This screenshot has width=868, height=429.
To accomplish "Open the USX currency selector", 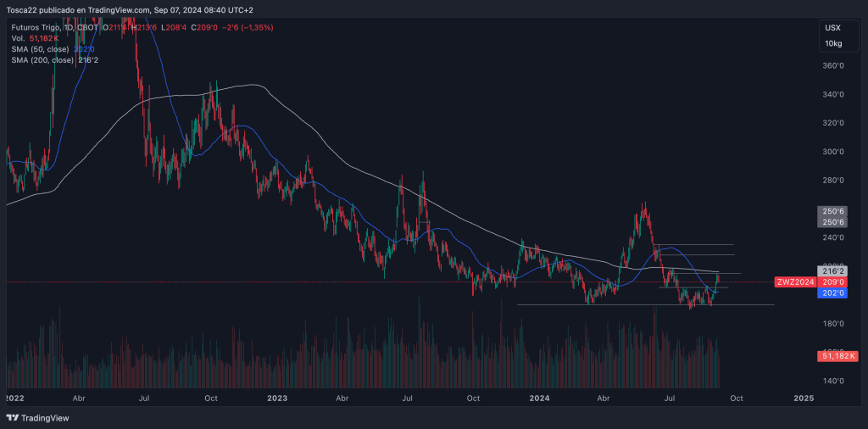I will click(833, 28).
